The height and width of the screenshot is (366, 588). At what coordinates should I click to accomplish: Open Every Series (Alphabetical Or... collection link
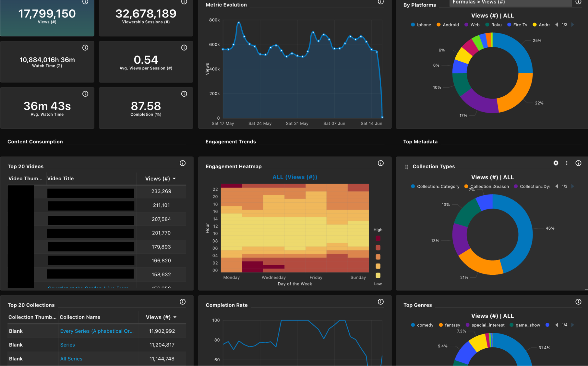pos(97,331)
